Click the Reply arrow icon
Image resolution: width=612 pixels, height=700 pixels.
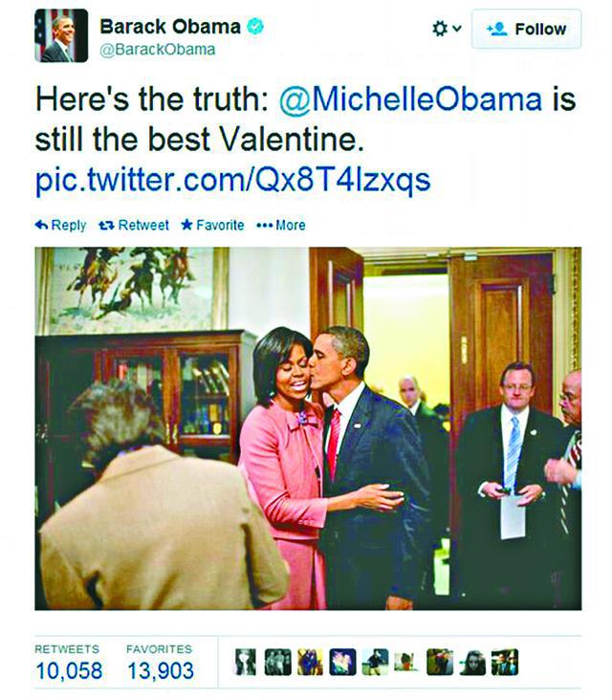(x=41, y=225)
